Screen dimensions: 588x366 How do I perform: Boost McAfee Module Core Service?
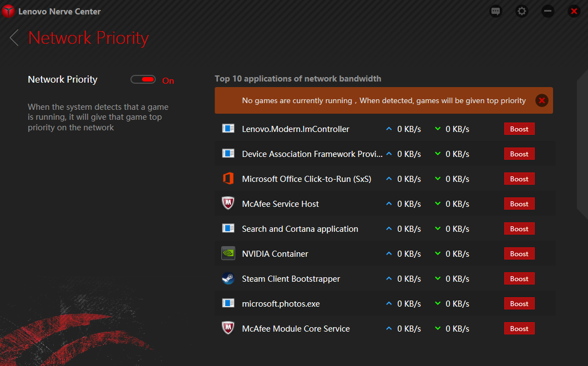(x=519, y=328)
